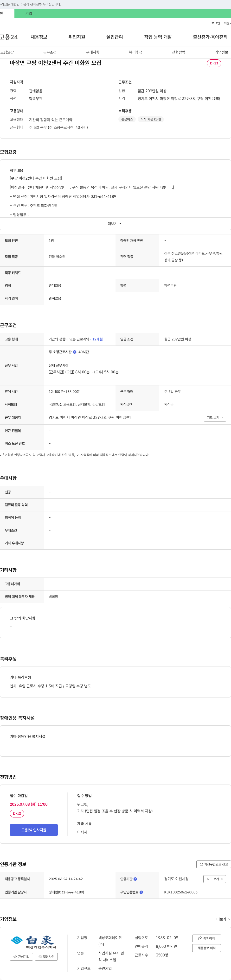Expand job description with 더보기 chevron
The image size is (231, 980).
pyautogui.click(x=115, y=224)
